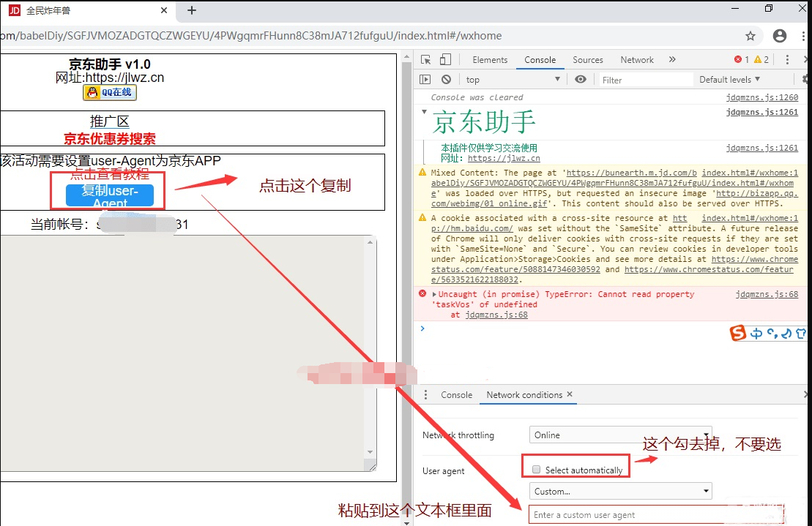812x526 pixels.
Task: Click the console Filter input field
Action: point(645,80)
